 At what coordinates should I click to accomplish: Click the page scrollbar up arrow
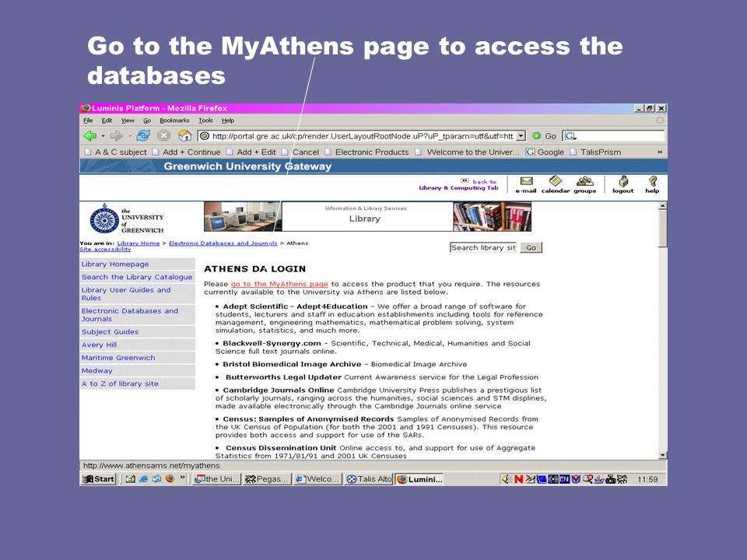[x=662, y=206]
